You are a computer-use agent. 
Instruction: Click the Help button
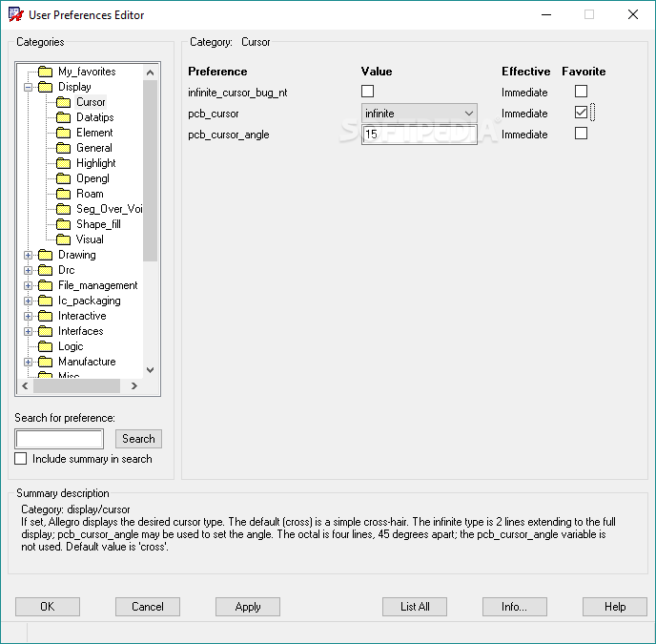[x=615, y=607]
